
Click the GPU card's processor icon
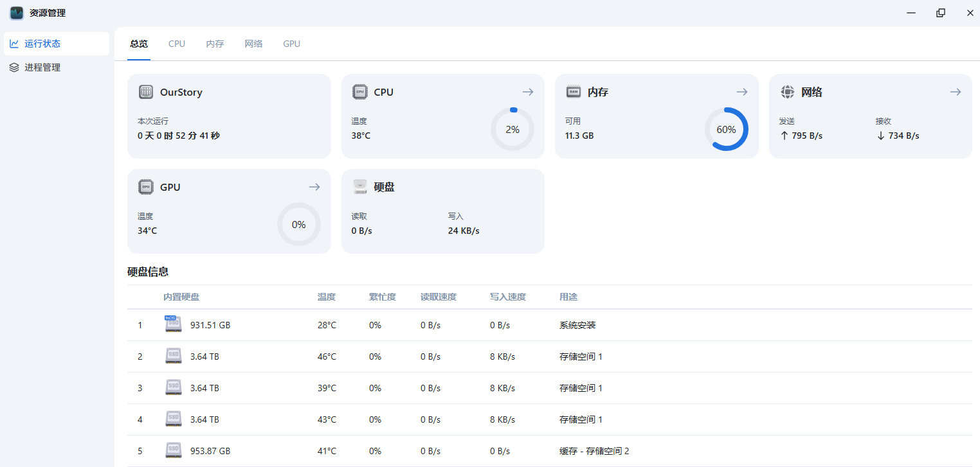click(x=146, y=187)
